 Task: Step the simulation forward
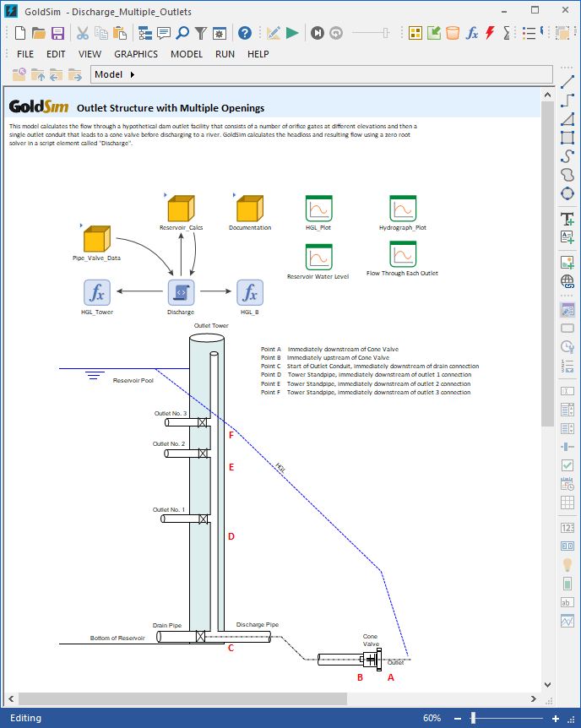318,33
